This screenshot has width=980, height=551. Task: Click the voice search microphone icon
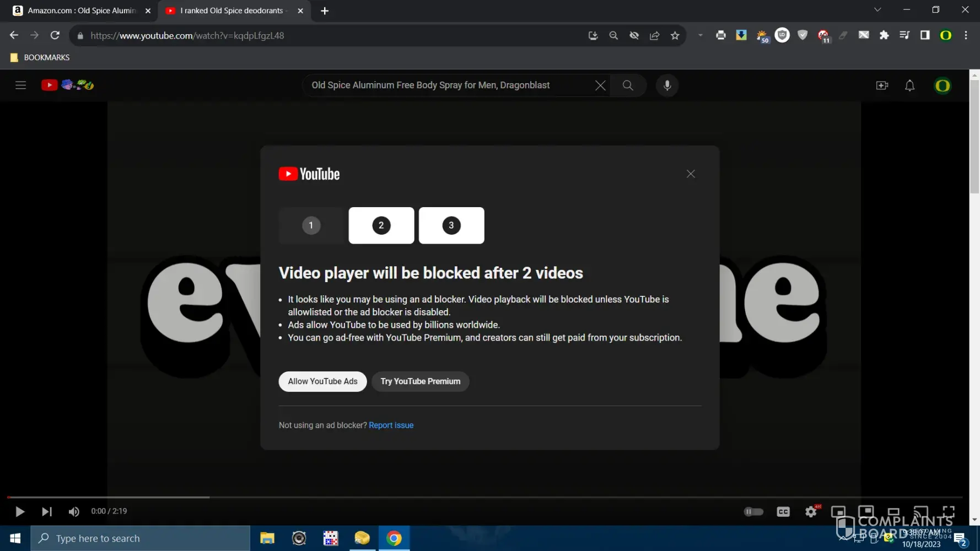667,85
